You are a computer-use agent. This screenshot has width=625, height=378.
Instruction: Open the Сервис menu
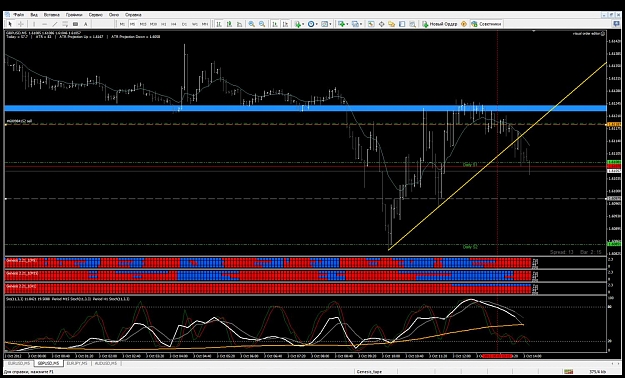pos(96,15)
